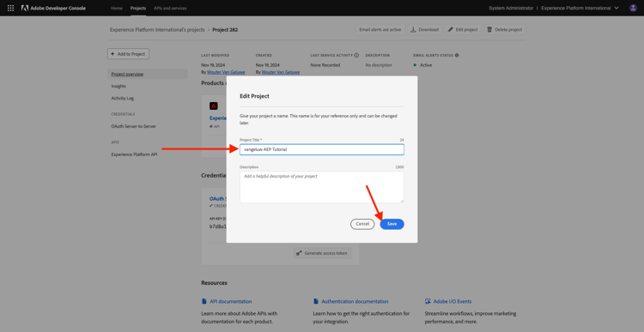Click the 'Active' email alerts status text
644x332 pixels.
(426, 65)
